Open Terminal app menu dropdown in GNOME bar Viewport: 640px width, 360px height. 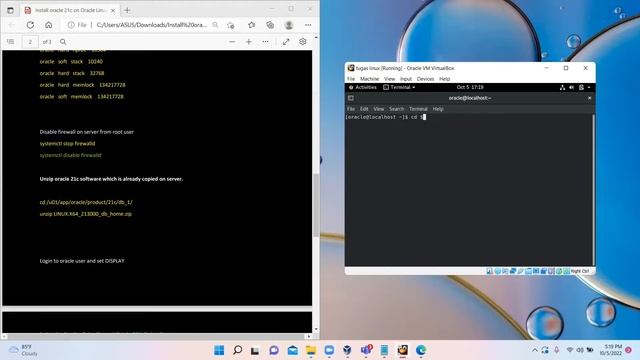pyautogui.click(x=399, y=87)
